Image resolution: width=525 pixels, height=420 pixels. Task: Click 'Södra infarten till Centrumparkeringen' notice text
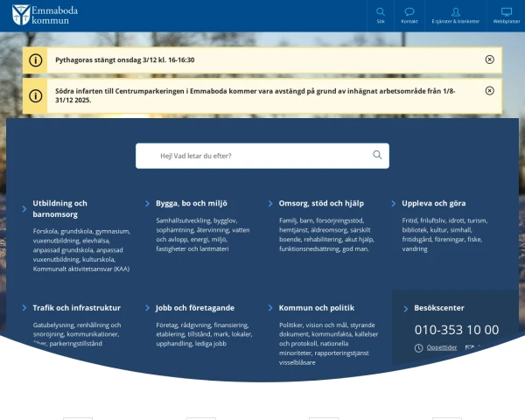pos(255,95)
